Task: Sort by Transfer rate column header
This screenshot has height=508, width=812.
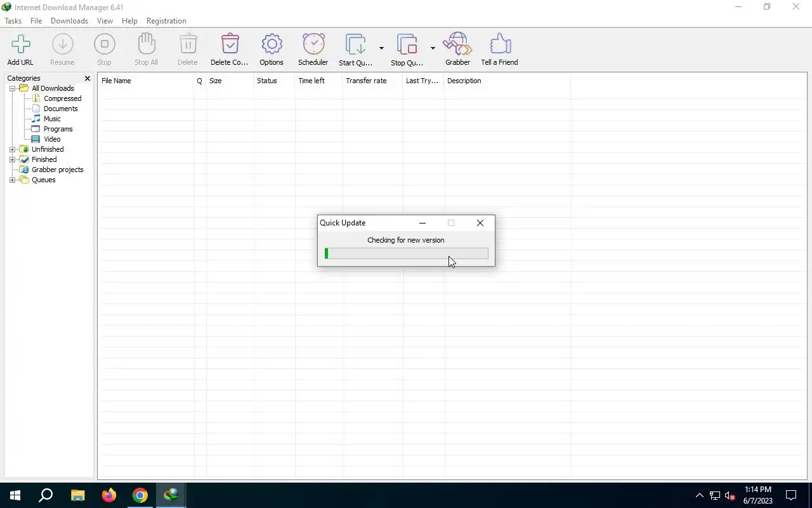Action: pos(372,81)
